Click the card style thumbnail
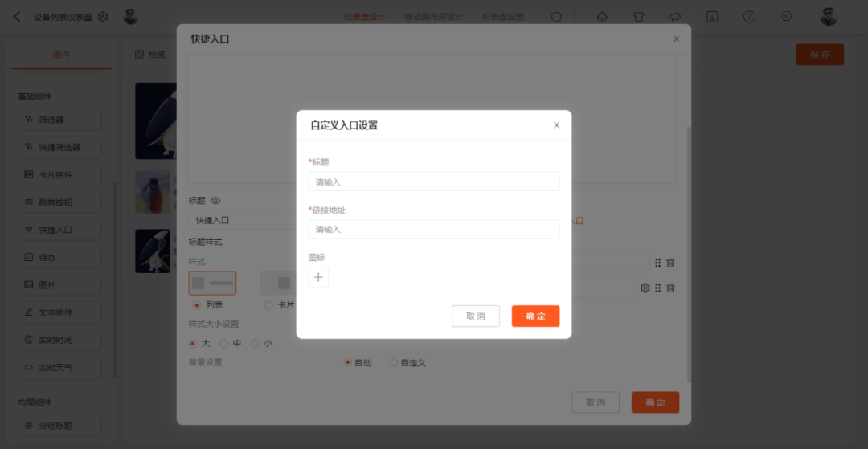The width and height of the screenshot is (868, 449). [x=278, y=283]
